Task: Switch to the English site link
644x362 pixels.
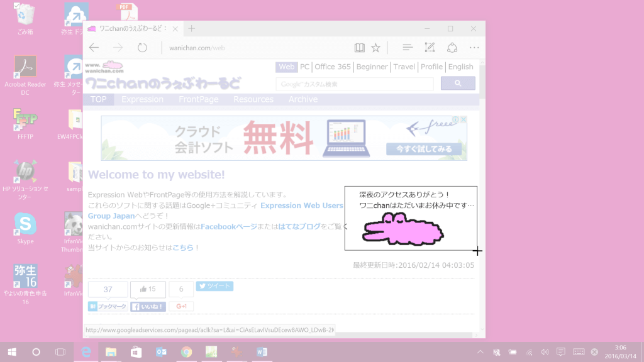Action: (x=460, y=67)
